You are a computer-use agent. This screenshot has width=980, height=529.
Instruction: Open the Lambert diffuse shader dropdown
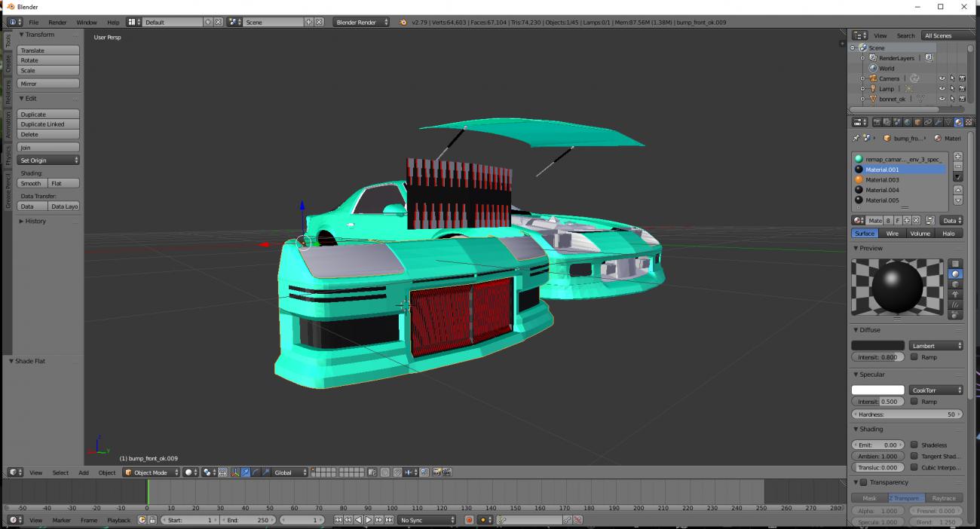coord(936,346)
